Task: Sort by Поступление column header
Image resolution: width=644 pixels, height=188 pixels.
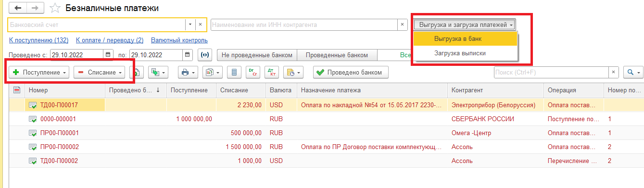Action: 191,90
